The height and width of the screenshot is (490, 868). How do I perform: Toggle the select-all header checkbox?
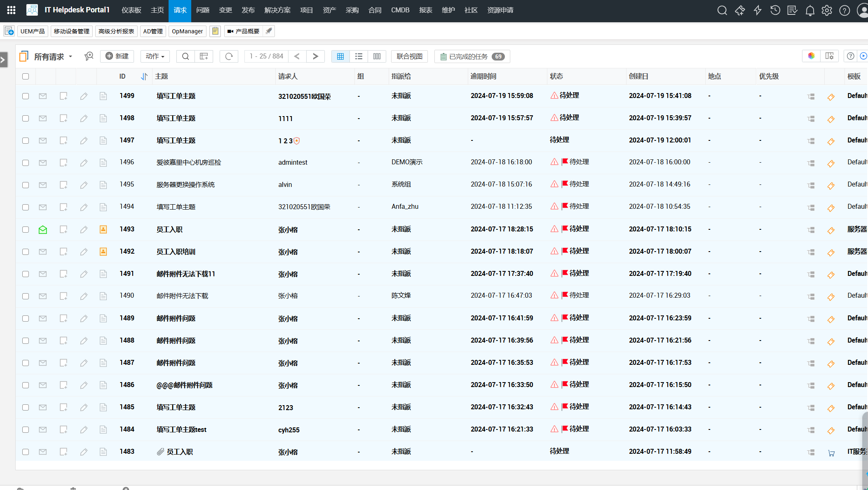(26, 76)
